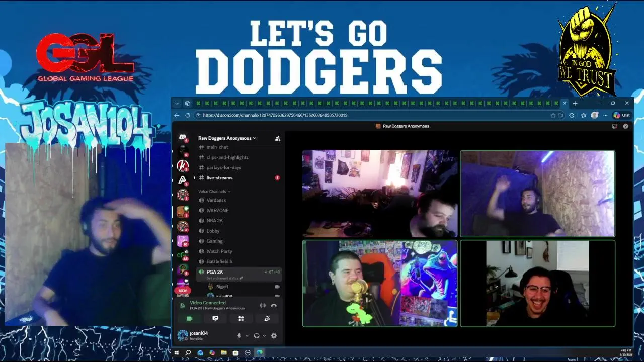644x362 pixels.
Task: Open Discord direct messages home icon
Action: 183,138
